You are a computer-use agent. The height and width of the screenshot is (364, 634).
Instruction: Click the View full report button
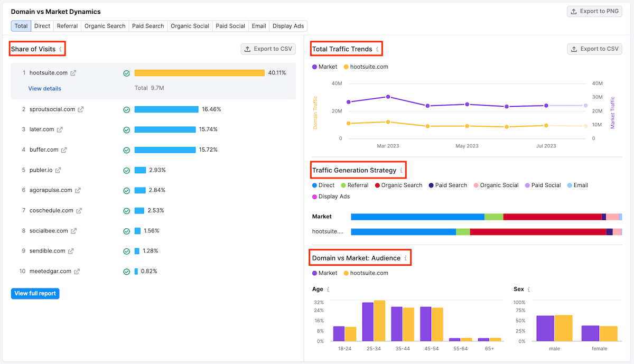[x=35, y=294]
